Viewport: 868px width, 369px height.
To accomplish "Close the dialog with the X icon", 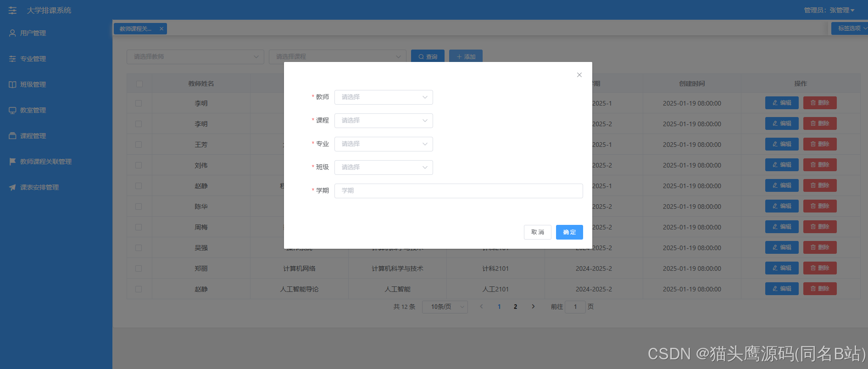I will [x=579, y=75].
